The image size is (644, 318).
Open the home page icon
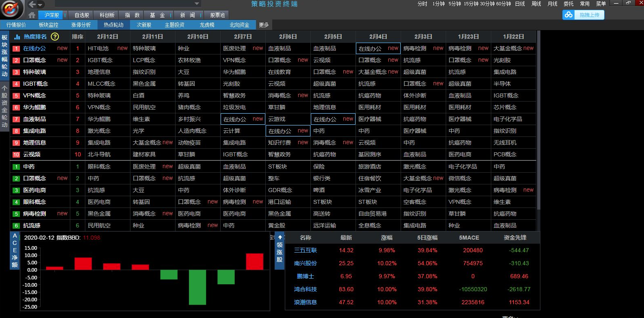pos(32,15)
